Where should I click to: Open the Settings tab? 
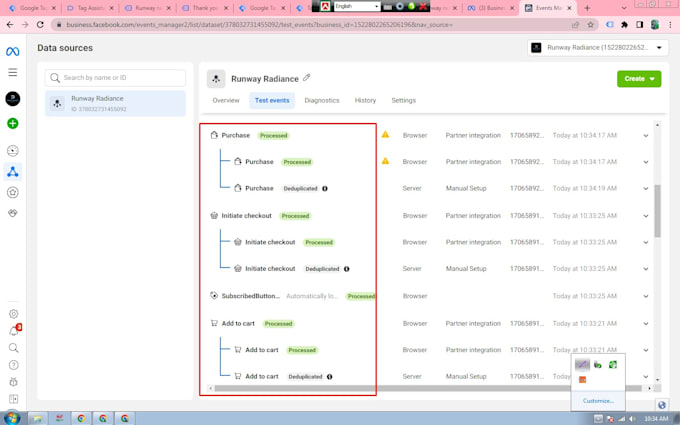(x=403, y=100)
